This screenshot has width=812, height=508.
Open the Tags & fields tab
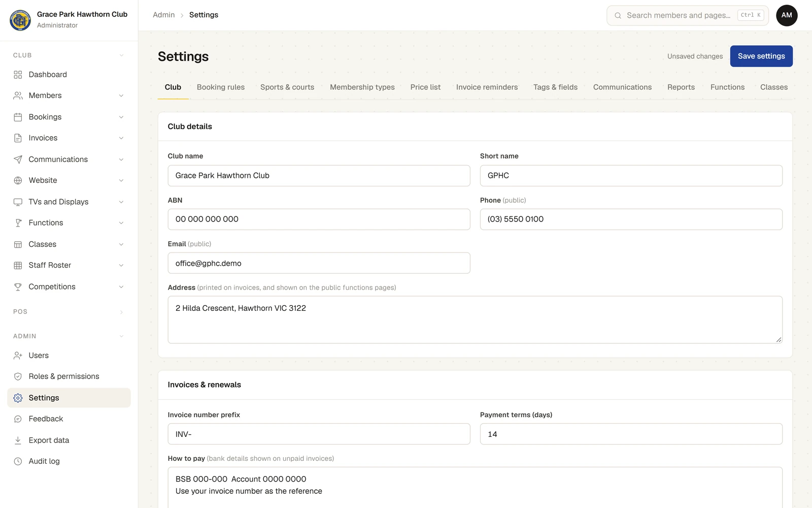coord(555,87)
